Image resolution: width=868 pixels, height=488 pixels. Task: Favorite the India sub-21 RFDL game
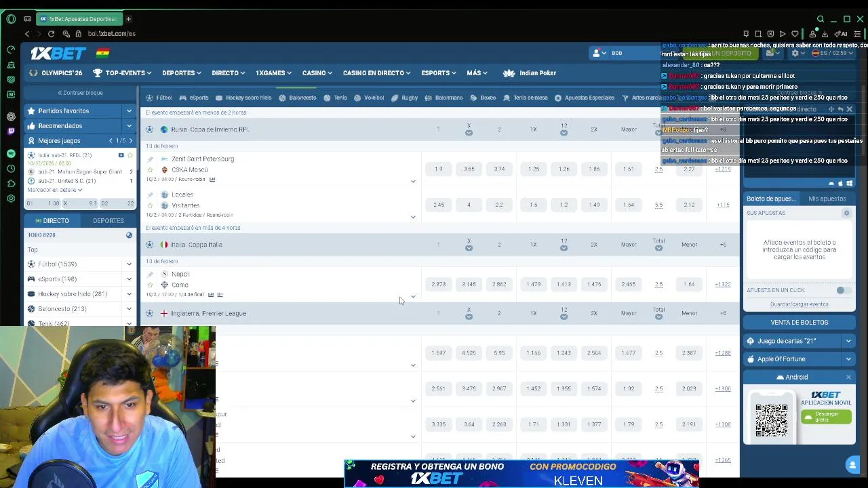[x=130, y=155]
